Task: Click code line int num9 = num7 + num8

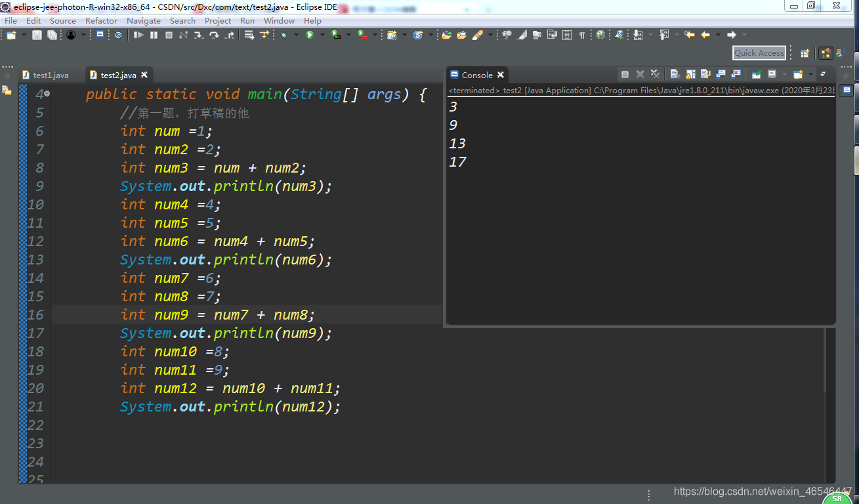Action: pos(218,314)
